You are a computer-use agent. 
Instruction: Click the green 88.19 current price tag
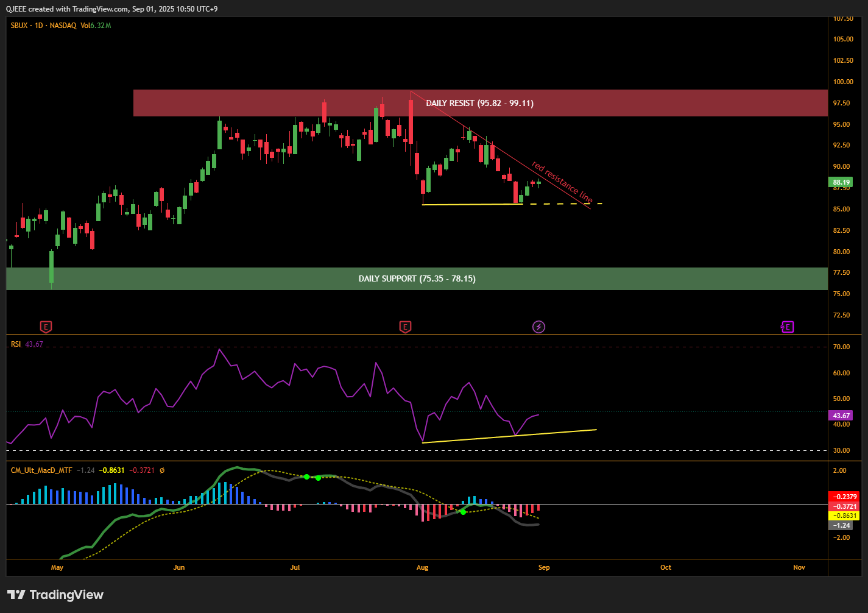click(841, 182)
